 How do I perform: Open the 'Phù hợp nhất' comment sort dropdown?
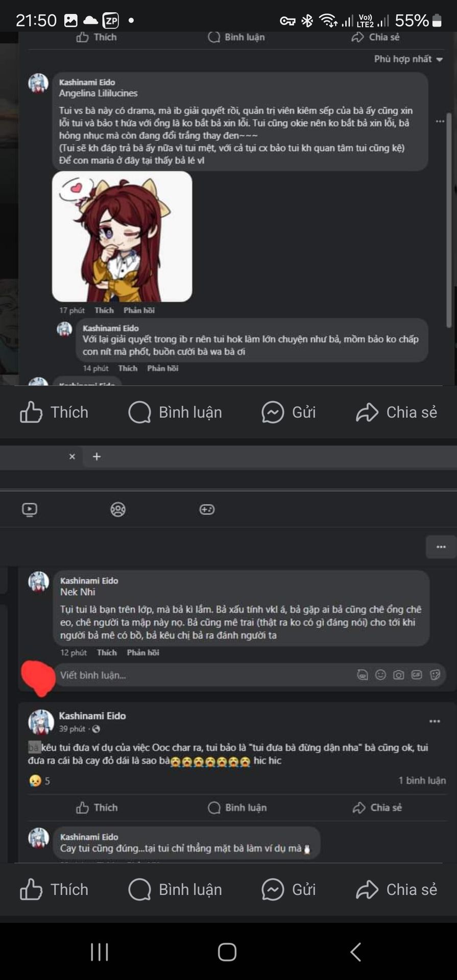click(408, 59)
